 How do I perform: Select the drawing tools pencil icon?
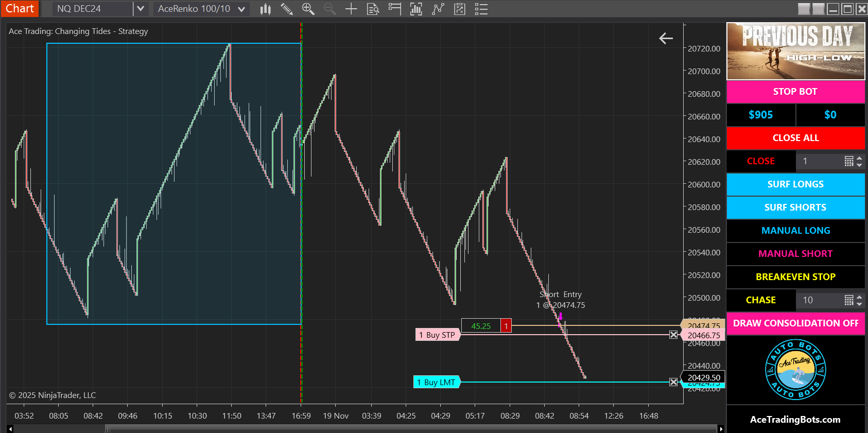(x=287, y=9)
